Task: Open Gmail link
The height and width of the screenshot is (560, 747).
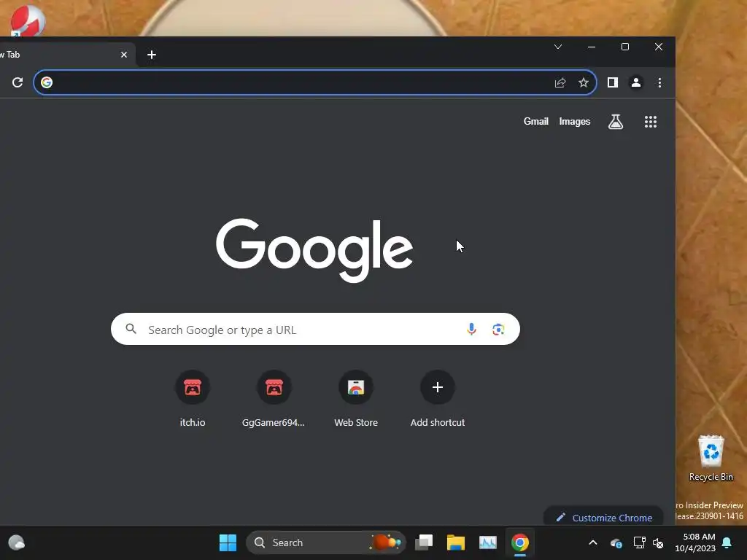Action: (x=536, y=122)
